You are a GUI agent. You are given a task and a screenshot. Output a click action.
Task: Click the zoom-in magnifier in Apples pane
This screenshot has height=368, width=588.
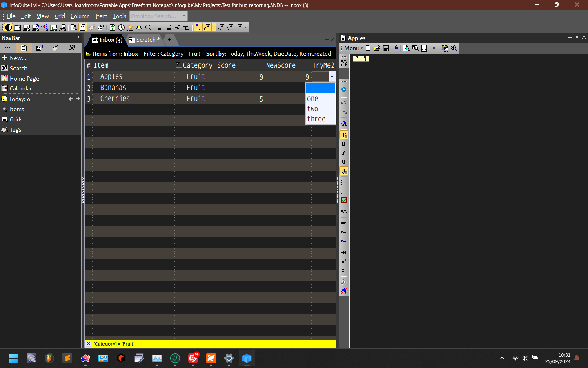[454, 48]
